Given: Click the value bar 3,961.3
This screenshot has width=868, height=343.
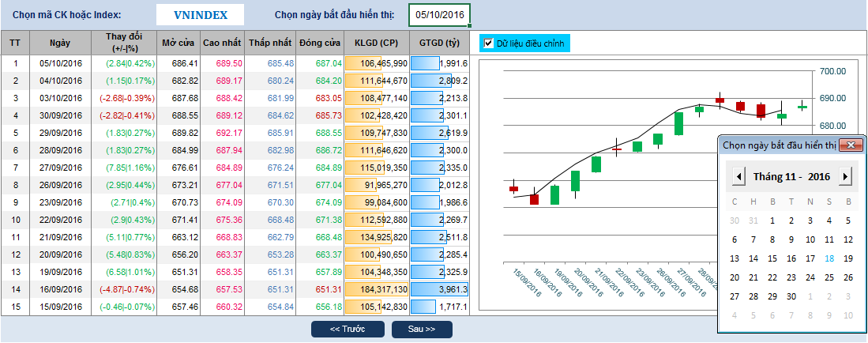Looking at the screenshot, I should (x=440, y=289).
